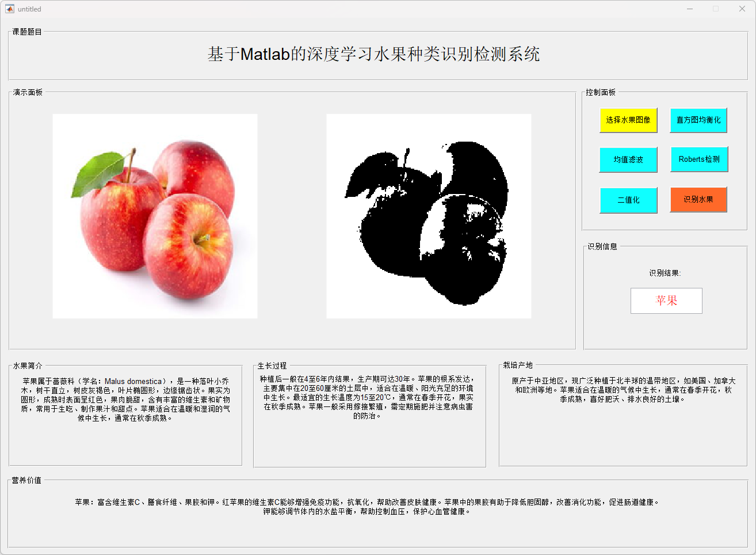Click the orange 识别水果 button
756x555 pixels.
(698, 199)
